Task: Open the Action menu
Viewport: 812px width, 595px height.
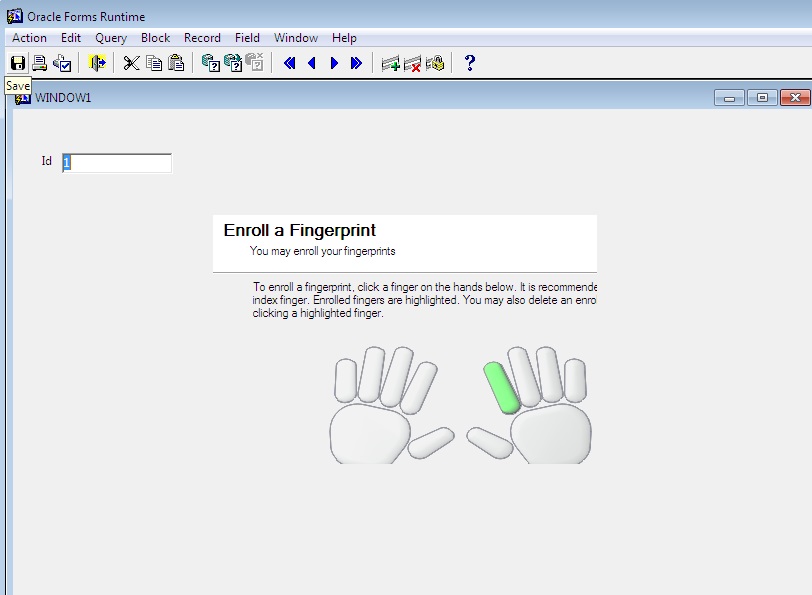Action: [29, 38]
